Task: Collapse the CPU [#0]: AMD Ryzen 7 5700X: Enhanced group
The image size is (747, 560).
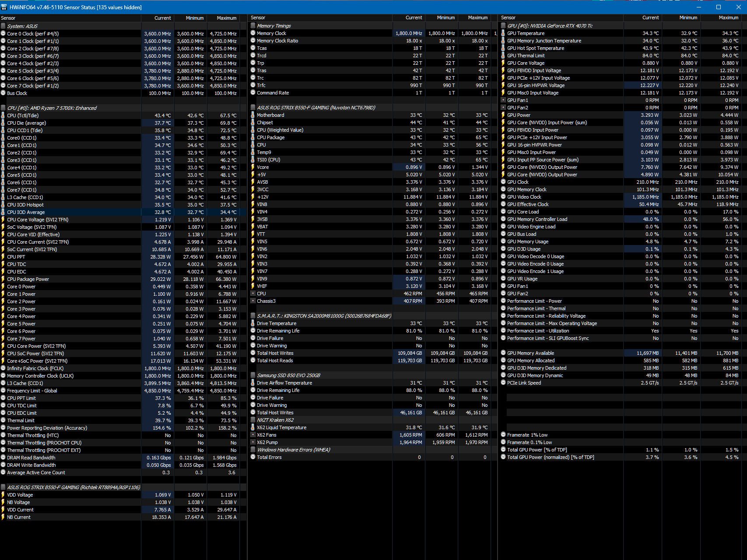Action: click(3, 108)
